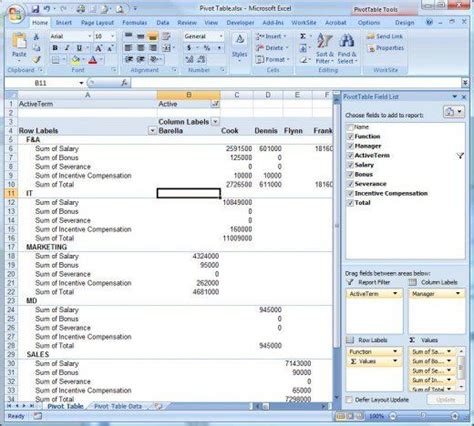
Task: Open field list layout options icon
Action: click(453, 111)
